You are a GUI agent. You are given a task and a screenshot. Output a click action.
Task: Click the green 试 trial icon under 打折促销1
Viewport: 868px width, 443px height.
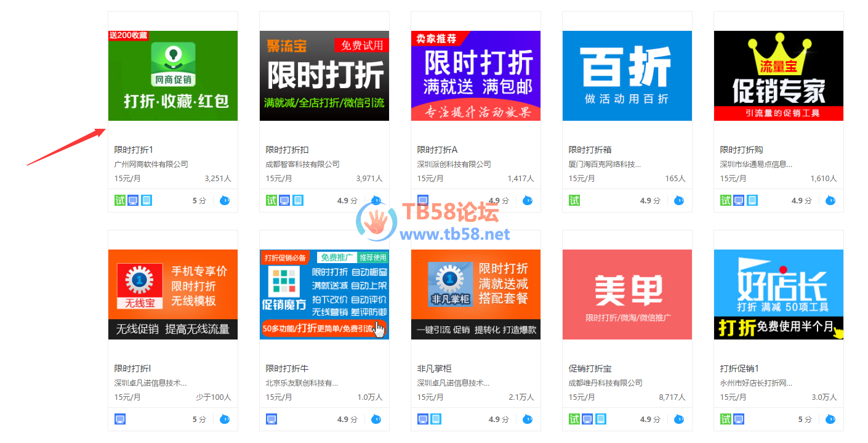pos(726,419)
